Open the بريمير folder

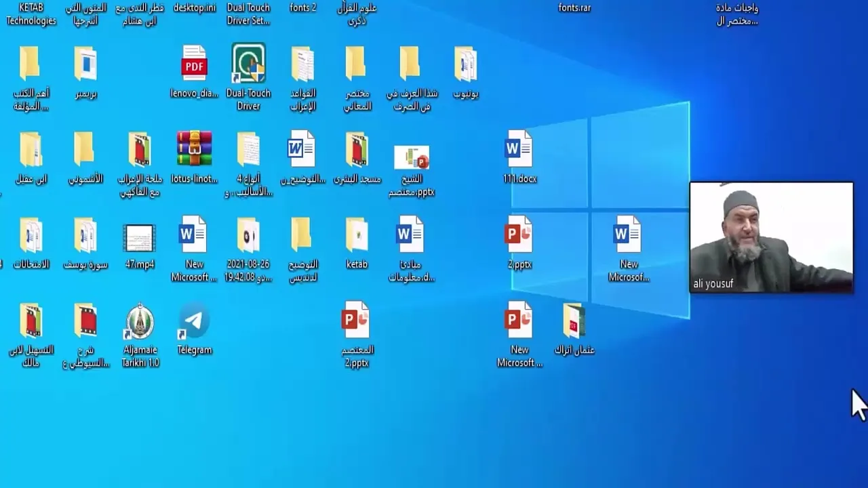click(85, 64)
